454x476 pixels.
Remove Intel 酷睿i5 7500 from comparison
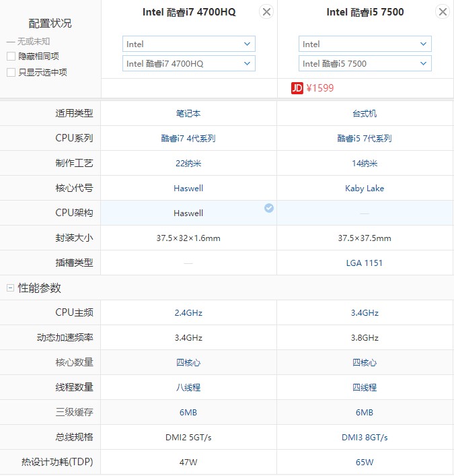coord(443,12)
